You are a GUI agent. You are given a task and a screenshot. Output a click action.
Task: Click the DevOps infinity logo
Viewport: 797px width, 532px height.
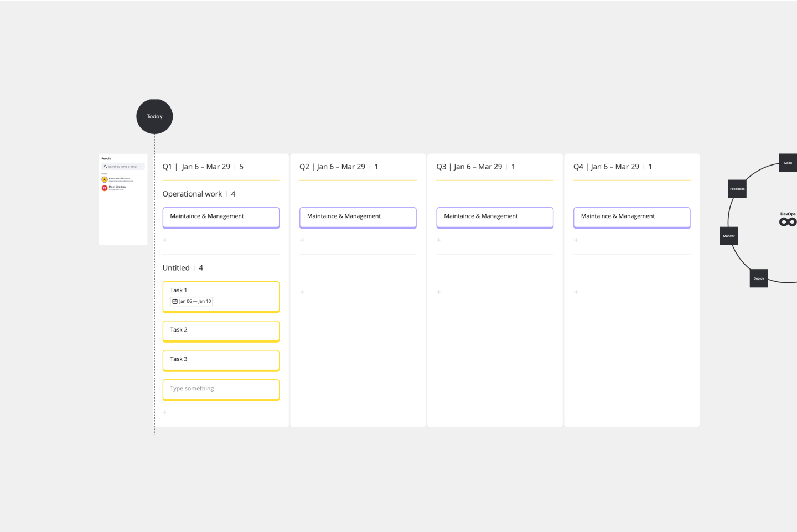788,222
